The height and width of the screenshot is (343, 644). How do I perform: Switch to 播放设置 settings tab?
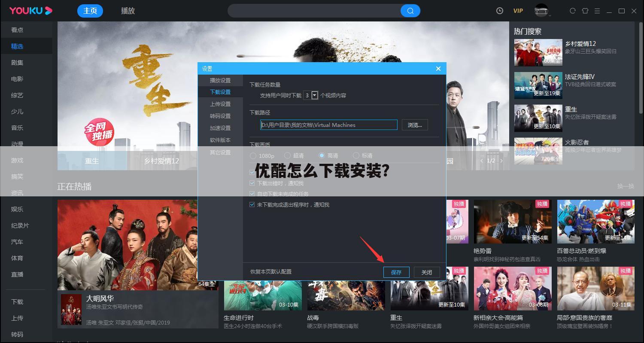pos(220,80)
